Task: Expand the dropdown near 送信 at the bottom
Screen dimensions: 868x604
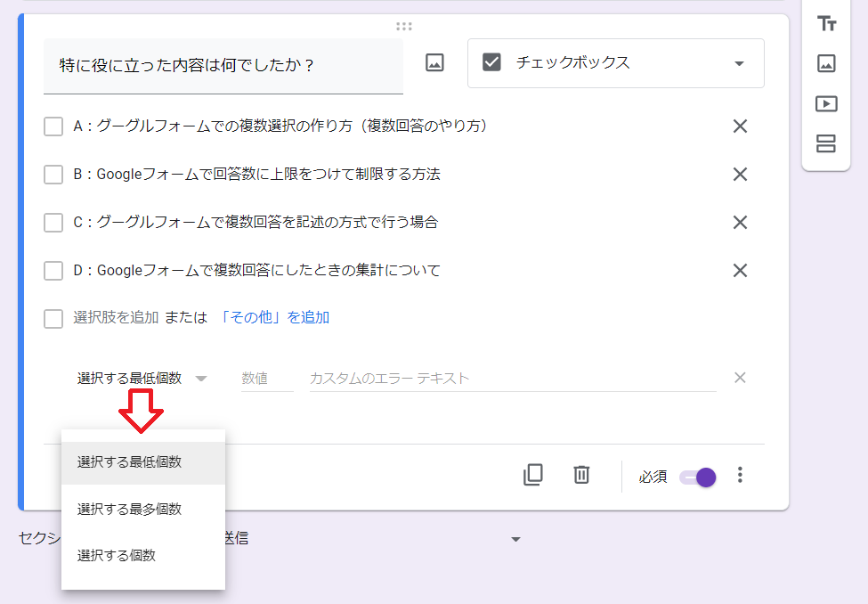Action: pyautogui.click(x=515, y=539)
